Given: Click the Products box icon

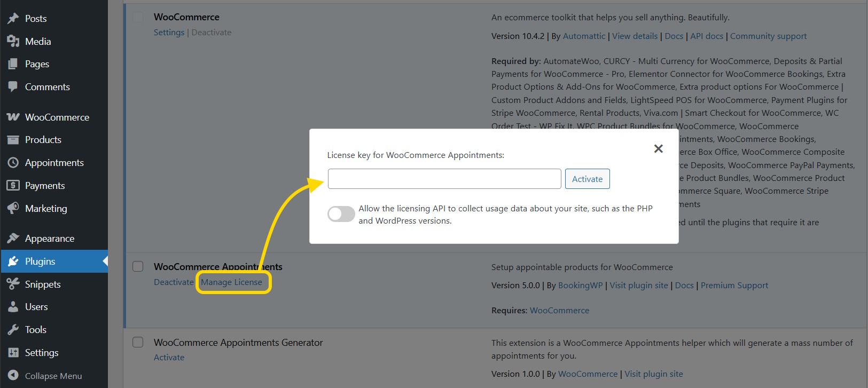Looking at the screenshot, I should pyautogui.click(x=13, y=140).
